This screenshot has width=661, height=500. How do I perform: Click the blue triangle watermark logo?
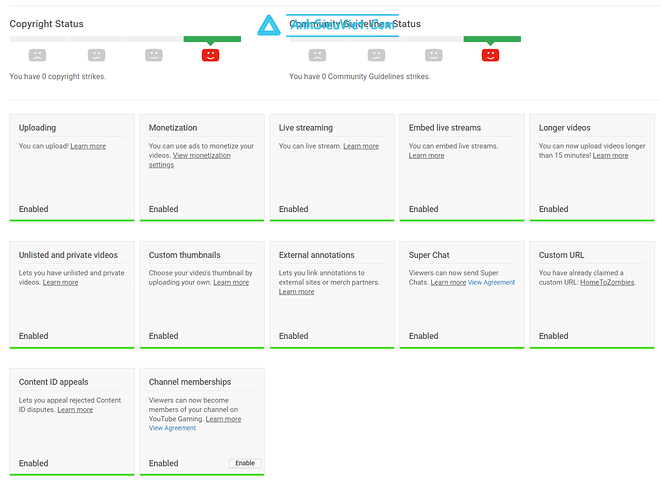269,25
